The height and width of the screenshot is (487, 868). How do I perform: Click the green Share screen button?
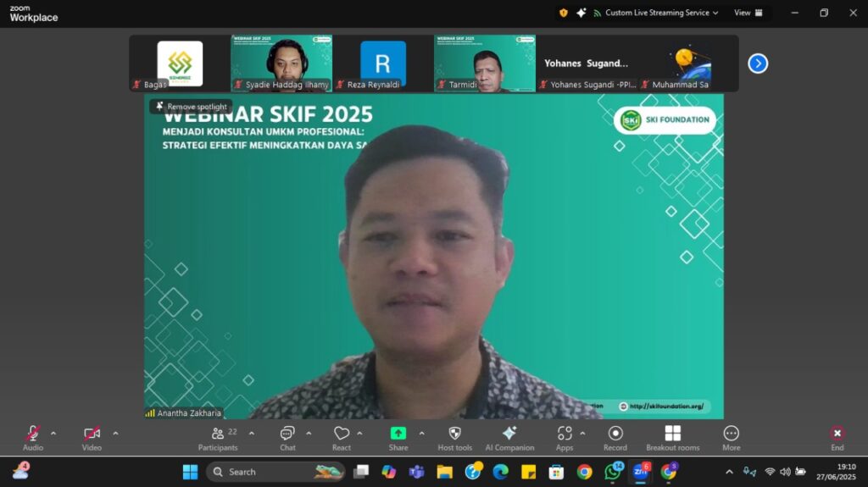398,439
